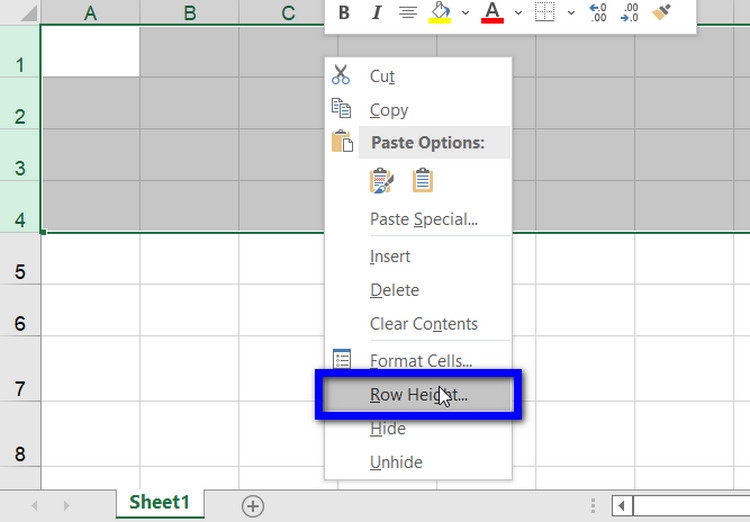Click cell A1
The image size is (750, 522).
tap(91, 51)
